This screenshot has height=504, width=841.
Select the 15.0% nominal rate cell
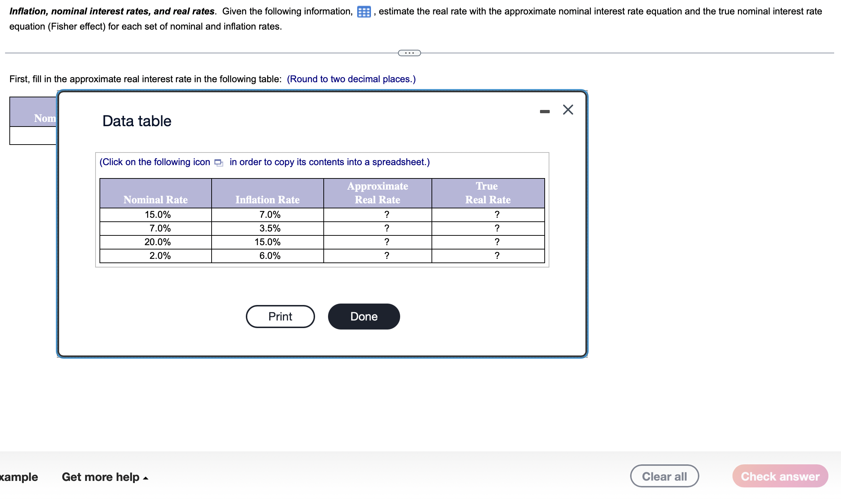pyautogui.click(x=158, y=215)
